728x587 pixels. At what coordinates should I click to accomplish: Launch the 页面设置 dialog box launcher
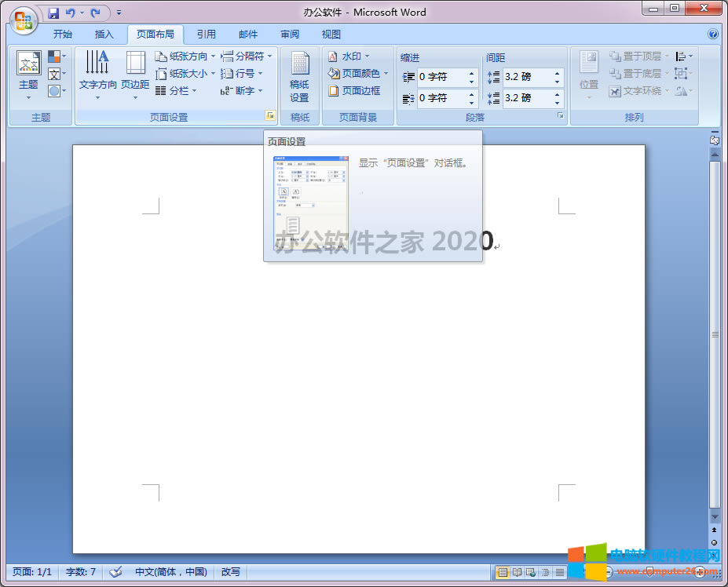(270, 116)
